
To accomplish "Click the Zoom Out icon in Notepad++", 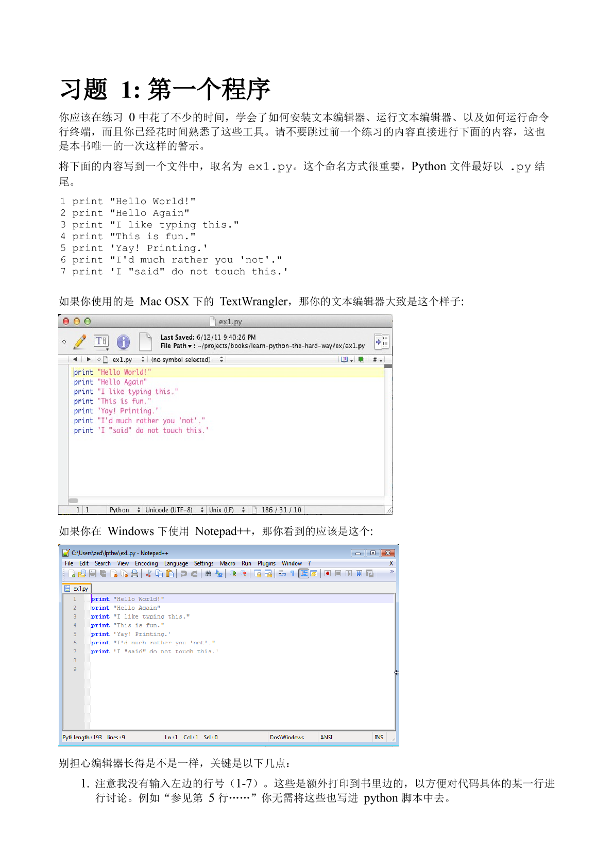I will click(x=244, y=573).
